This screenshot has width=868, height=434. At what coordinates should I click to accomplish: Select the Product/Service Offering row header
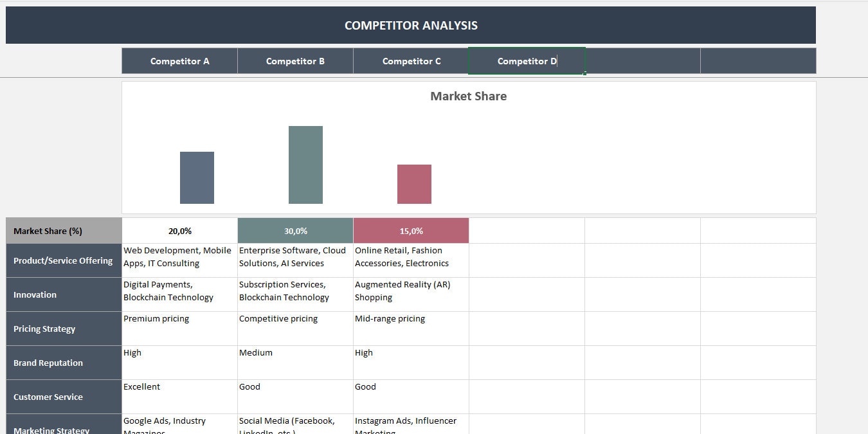click(x=62, y=260)
